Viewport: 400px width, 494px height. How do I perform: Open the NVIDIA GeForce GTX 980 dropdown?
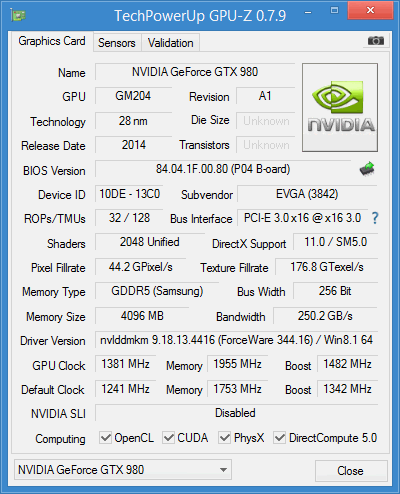(x=123, y=470)
